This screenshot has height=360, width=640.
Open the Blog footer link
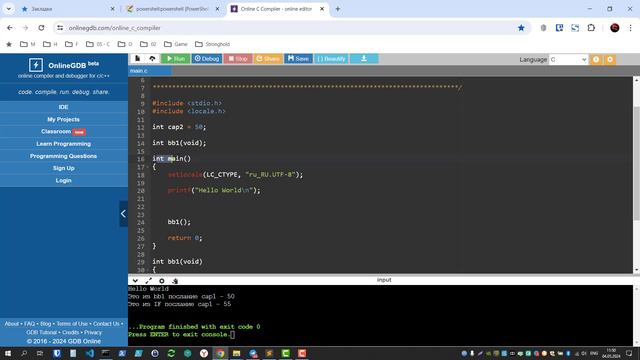pos(46,324)
